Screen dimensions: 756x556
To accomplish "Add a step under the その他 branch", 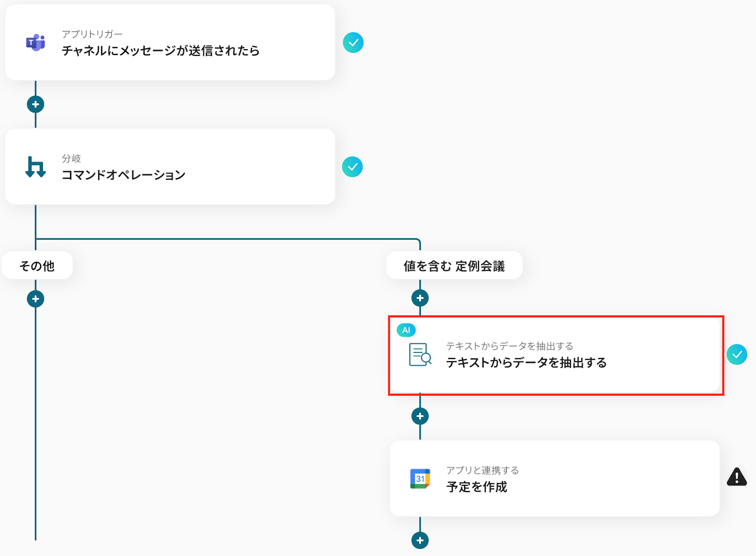I will coord(35,299).
